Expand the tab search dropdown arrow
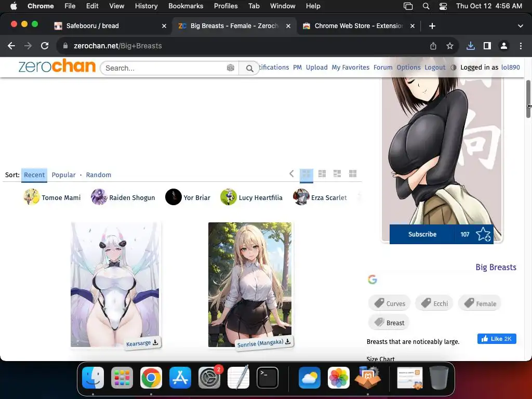Viewport: 532px width, 399px height. (x=520, y=26)
